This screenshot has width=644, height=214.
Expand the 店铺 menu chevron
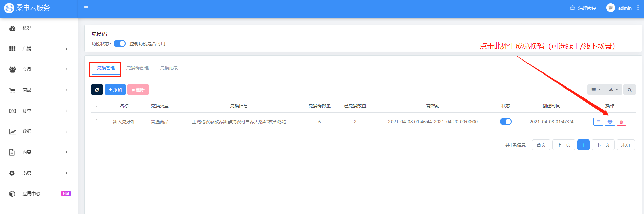pyautogui.click(x=67, y=49)
